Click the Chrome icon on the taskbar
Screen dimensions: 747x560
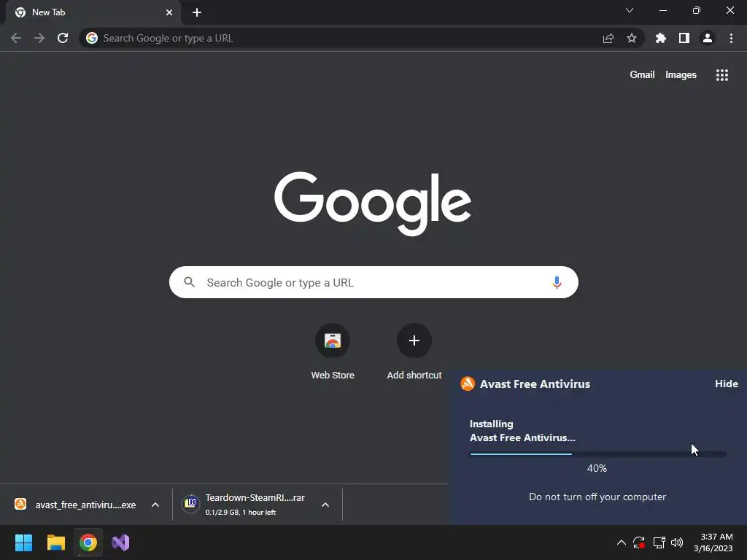(88, 542)
